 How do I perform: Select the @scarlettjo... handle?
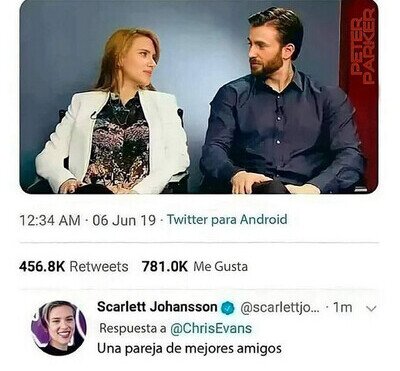(x=280, y=308)
